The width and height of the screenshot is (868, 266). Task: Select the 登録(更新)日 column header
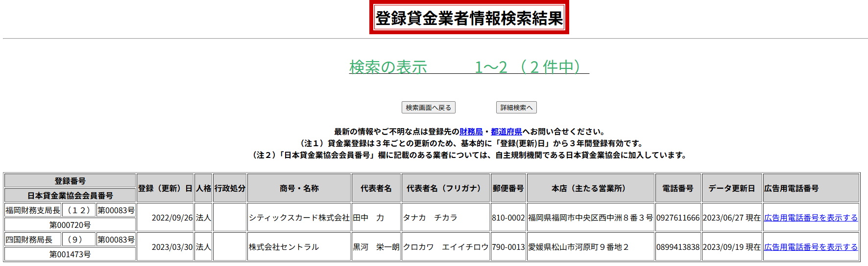tap(165, 188)
